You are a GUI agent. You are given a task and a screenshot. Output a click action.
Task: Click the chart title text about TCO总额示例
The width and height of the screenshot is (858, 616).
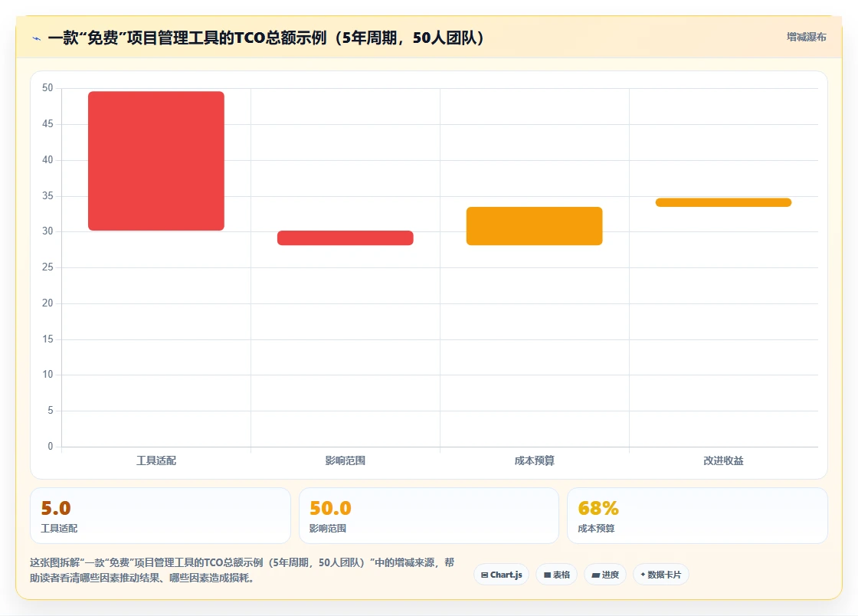tap(266, 38)
